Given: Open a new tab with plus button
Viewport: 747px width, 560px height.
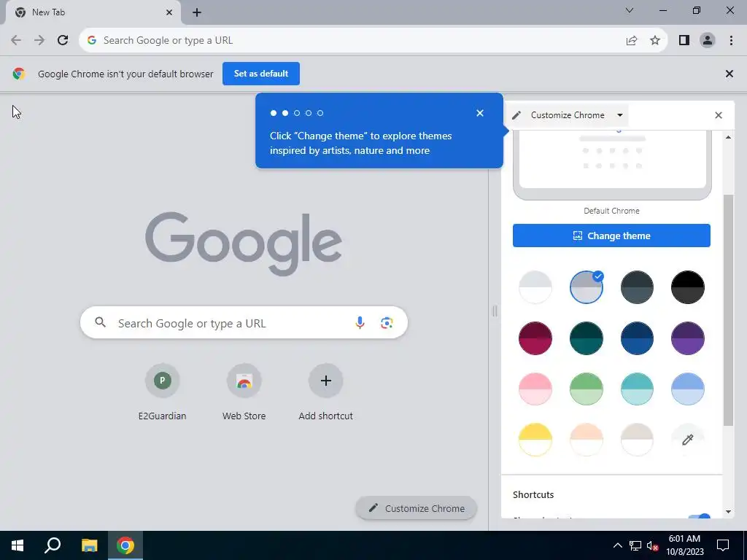Looking at the screenshot, I should (197, 13).
